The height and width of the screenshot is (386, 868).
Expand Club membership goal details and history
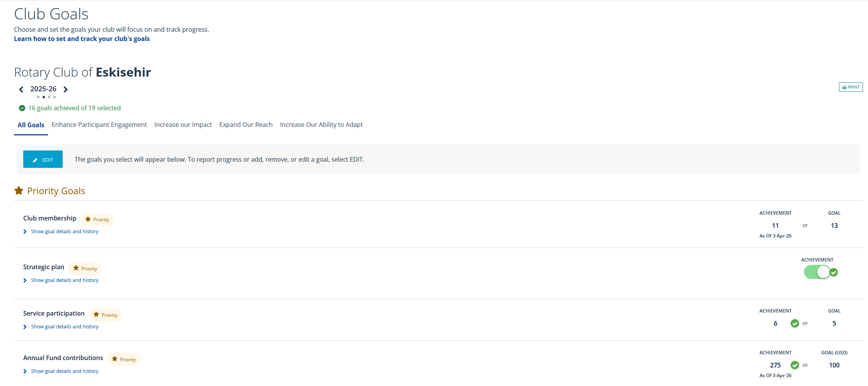65,232
